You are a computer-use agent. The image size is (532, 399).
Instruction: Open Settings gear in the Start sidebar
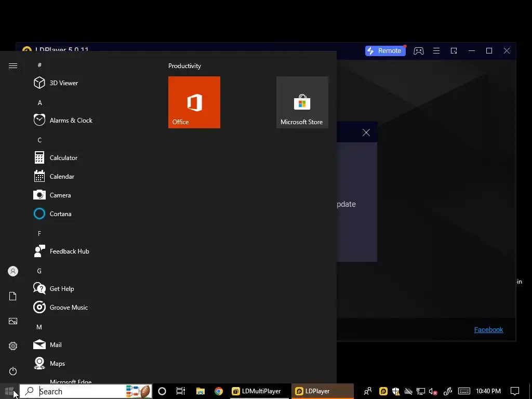[x=13, y=346]
